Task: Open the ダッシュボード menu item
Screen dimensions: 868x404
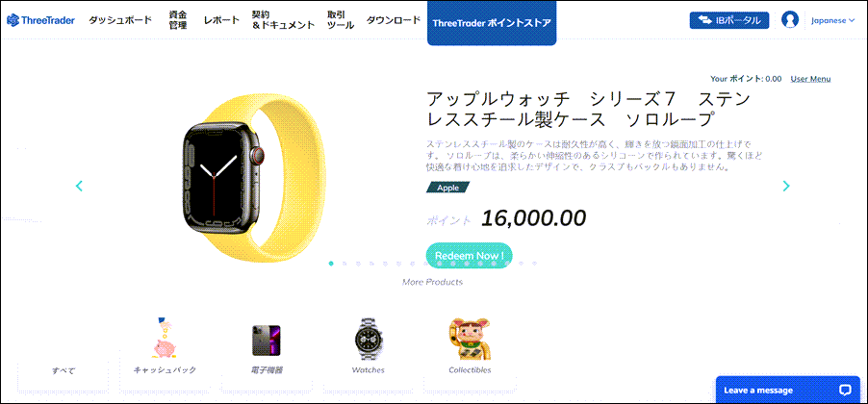Action: (x=120, y=20)
